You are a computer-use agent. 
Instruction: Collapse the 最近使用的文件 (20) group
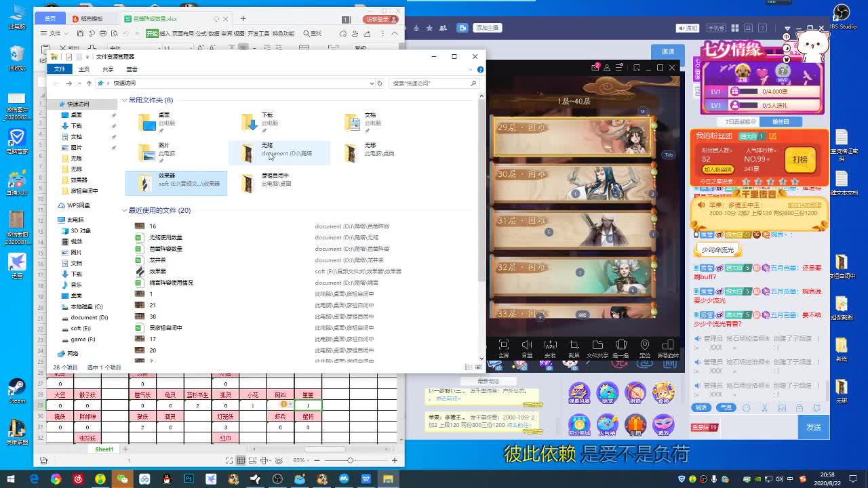(x=125, y=211)
